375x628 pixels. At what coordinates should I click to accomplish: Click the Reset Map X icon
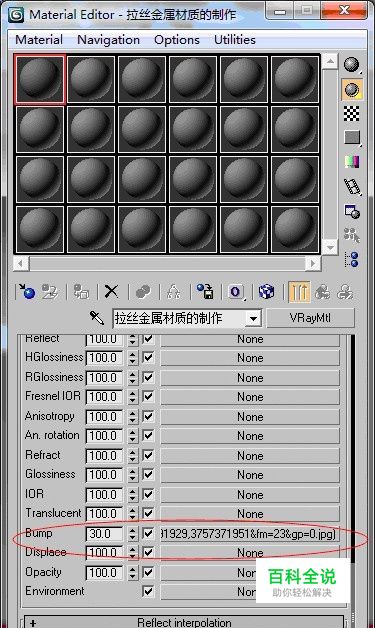111,291
